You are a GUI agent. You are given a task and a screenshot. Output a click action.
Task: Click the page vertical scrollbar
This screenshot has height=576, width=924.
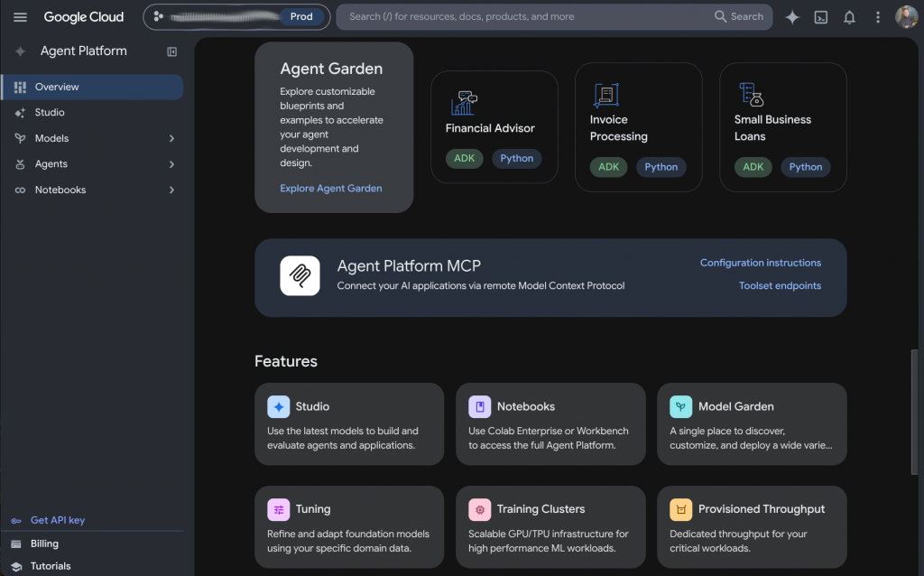pos(915,412)
